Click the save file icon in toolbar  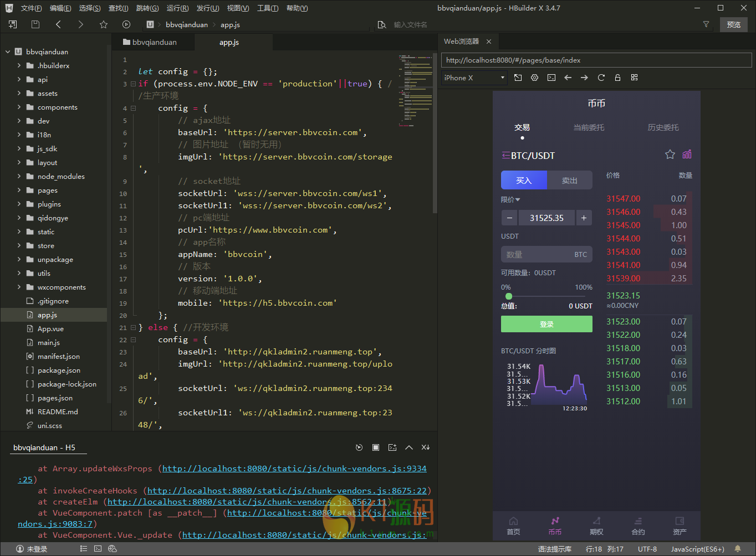(35, 24)
